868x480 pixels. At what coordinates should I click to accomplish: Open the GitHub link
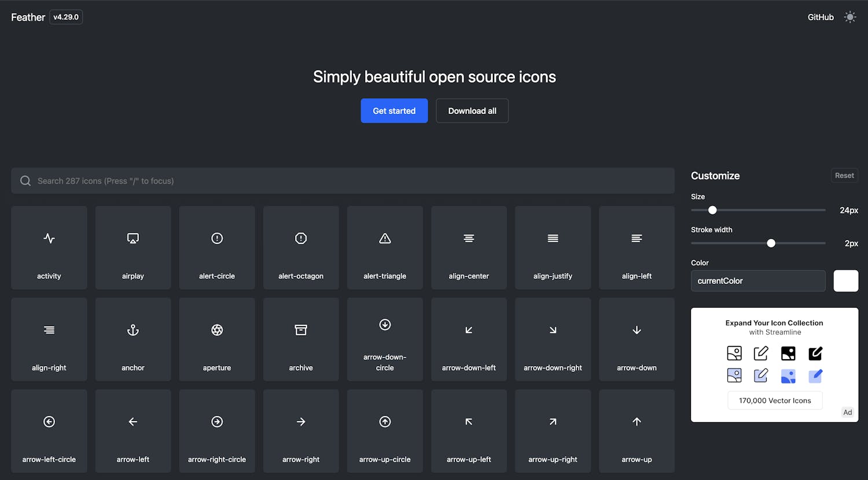pyautogui.click(x=821, y=17)
